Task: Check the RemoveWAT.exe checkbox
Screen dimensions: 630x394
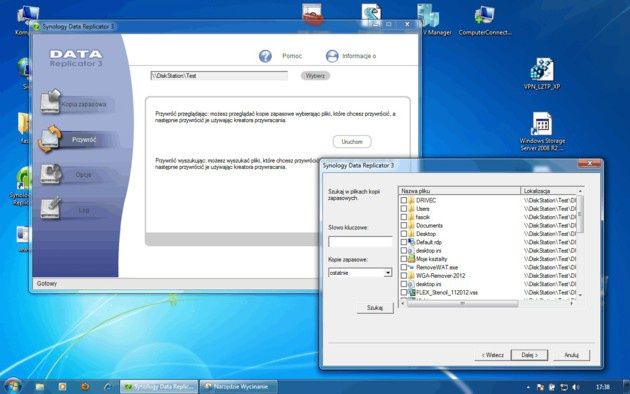Action: point(403,267)
